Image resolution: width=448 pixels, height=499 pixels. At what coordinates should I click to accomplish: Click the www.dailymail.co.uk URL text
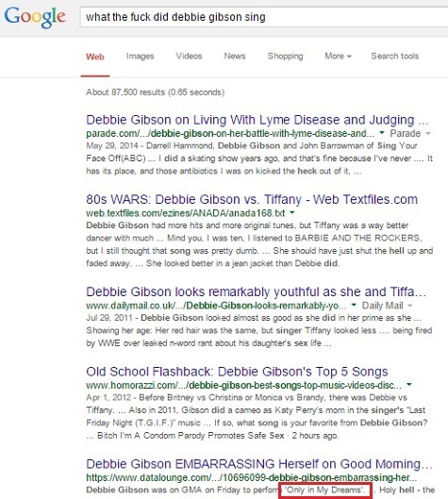point(216,306)
